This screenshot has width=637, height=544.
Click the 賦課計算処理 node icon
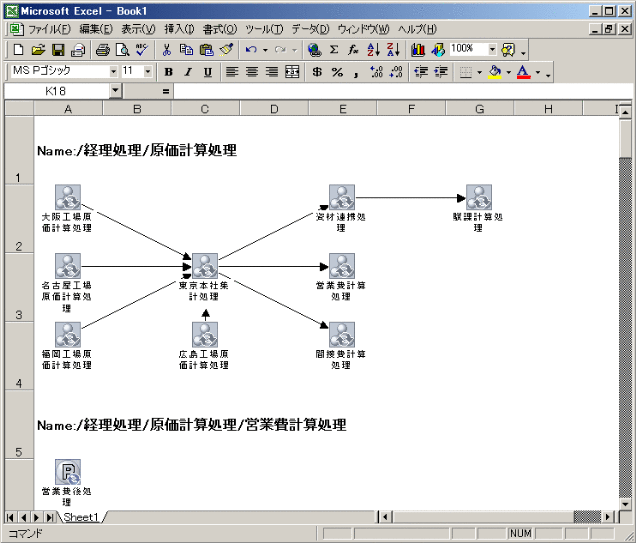pyautogui.click(x=478, y=197)
